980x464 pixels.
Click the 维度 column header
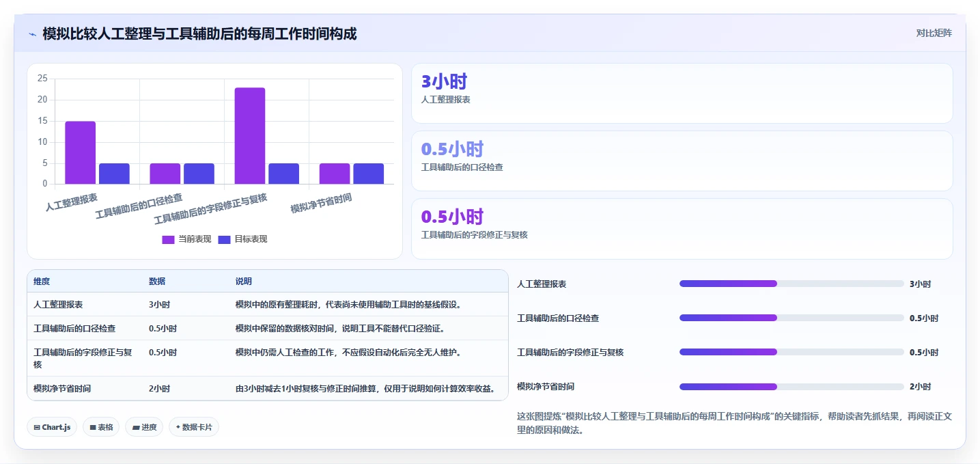pyautogui.click(x=42, y=282)
